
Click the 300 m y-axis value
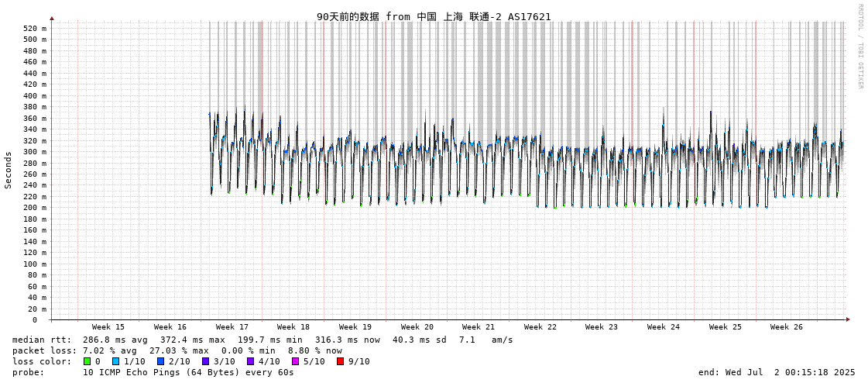coord(35,152)
